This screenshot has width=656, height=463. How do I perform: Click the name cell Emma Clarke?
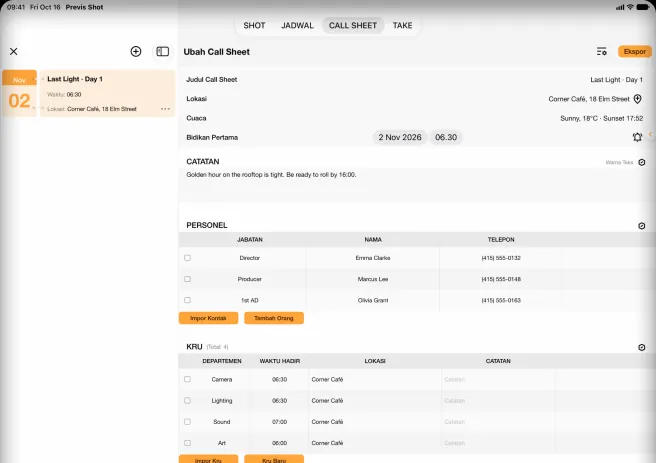[373, 258]
